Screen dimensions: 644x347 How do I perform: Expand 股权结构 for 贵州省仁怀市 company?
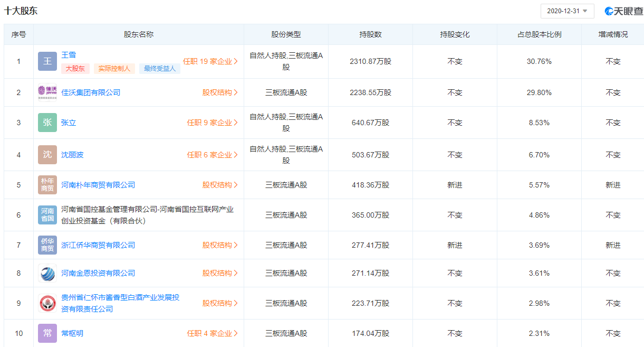click(x=220, y=303)
